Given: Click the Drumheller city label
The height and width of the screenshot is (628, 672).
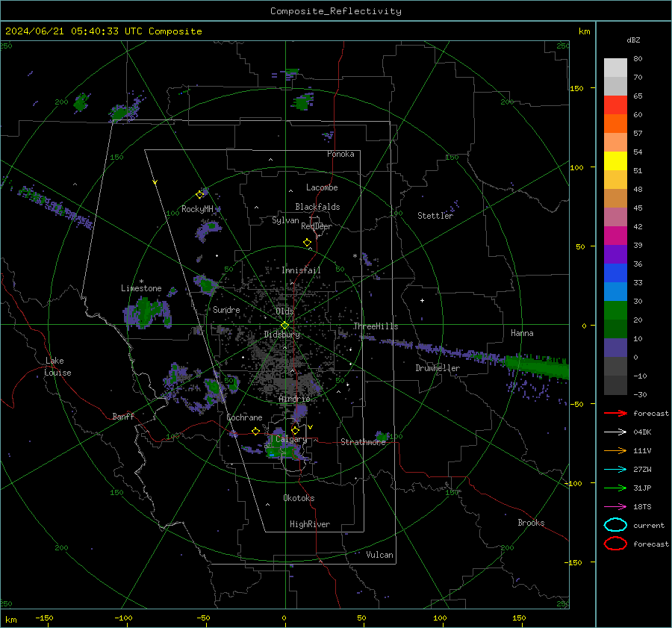Looking at the screenshot, I should (438, 368).
